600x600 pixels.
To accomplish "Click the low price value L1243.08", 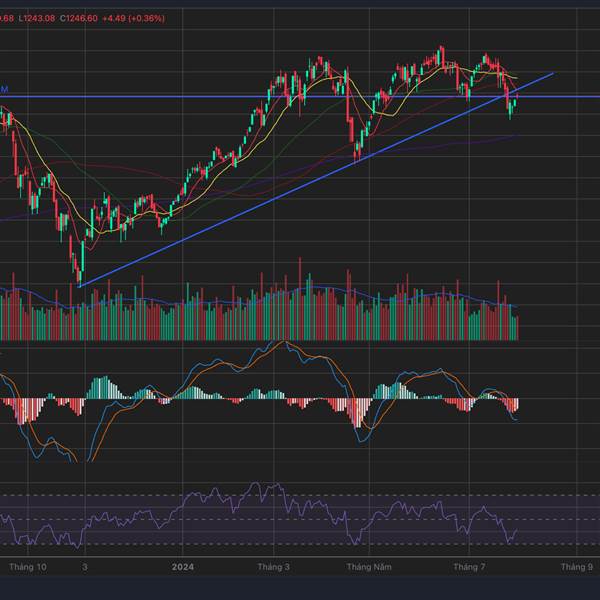I will click(37, 18).
